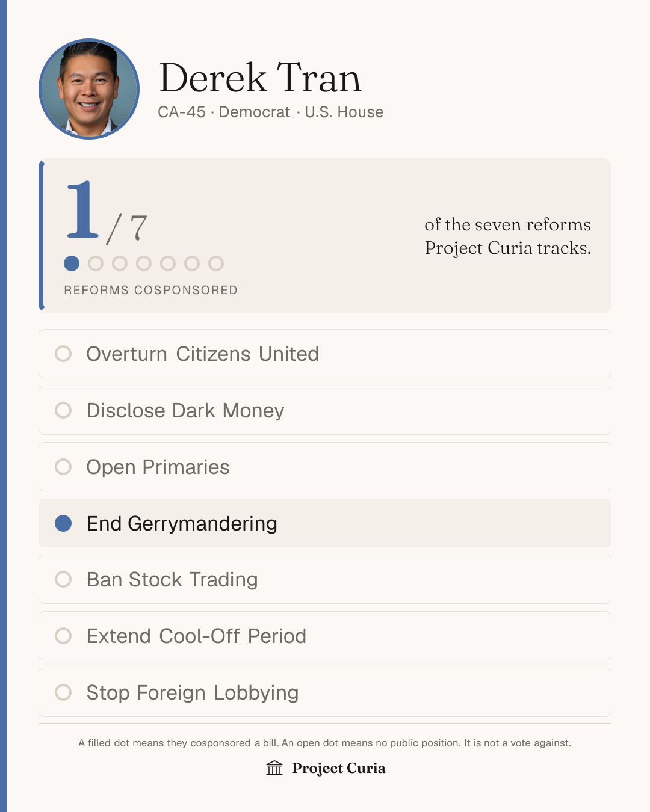Click the circle icon next to Ban Stock Trading

[x=63, y=579]
